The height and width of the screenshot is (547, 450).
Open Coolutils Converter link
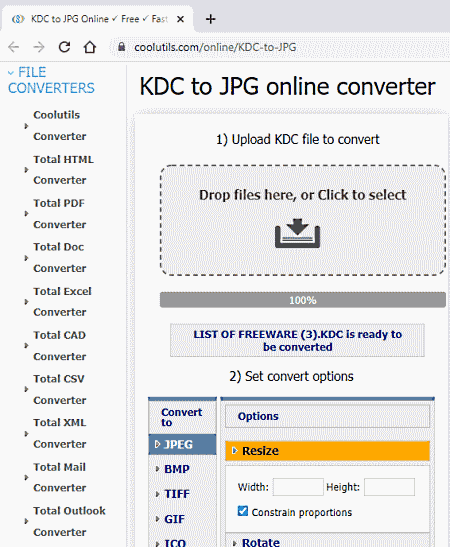[x=60, y=126]
